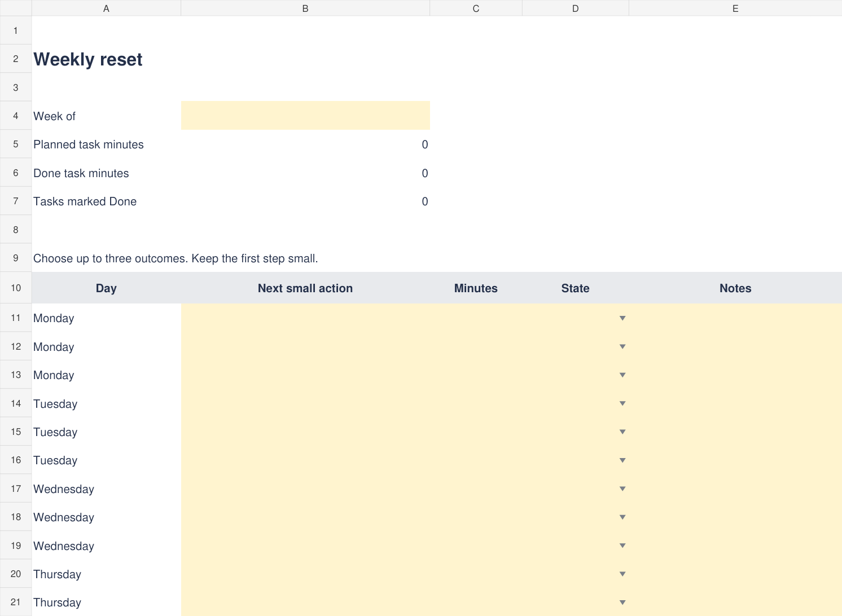
Task: Click Minutes cell in row 15 Tuesday
Action: tap(476, 432)
